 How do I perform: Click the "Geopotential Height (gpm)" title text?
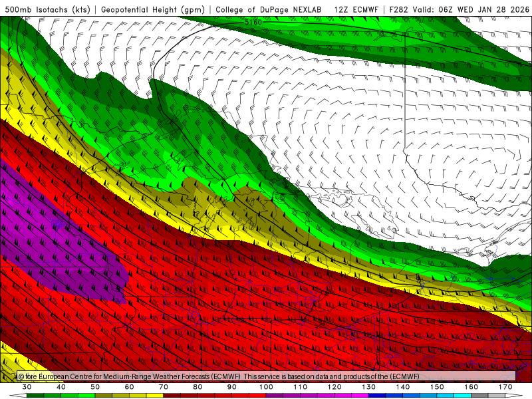[x=153, y=9]
